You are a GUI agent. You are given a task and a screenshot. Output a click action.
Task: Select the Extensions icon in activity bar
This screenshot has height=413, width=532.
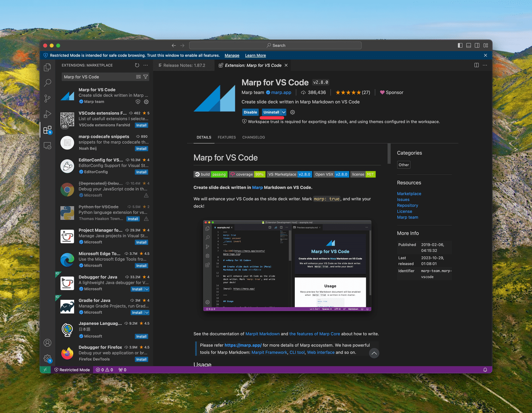[47, 130]
